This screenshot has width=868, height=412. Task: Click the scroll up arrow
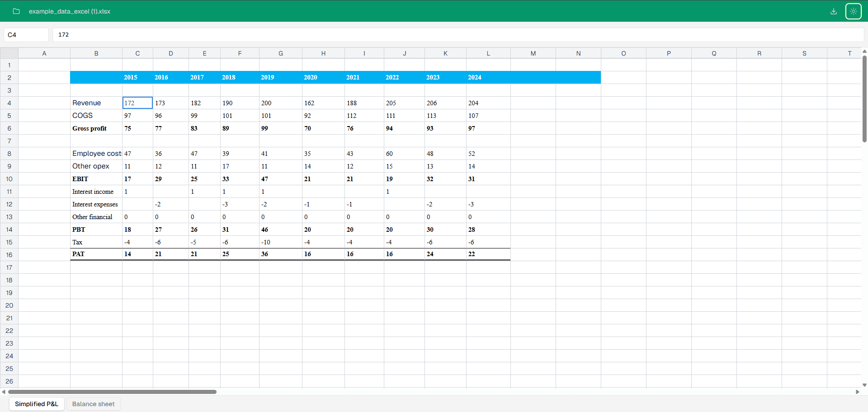point(864,51)
